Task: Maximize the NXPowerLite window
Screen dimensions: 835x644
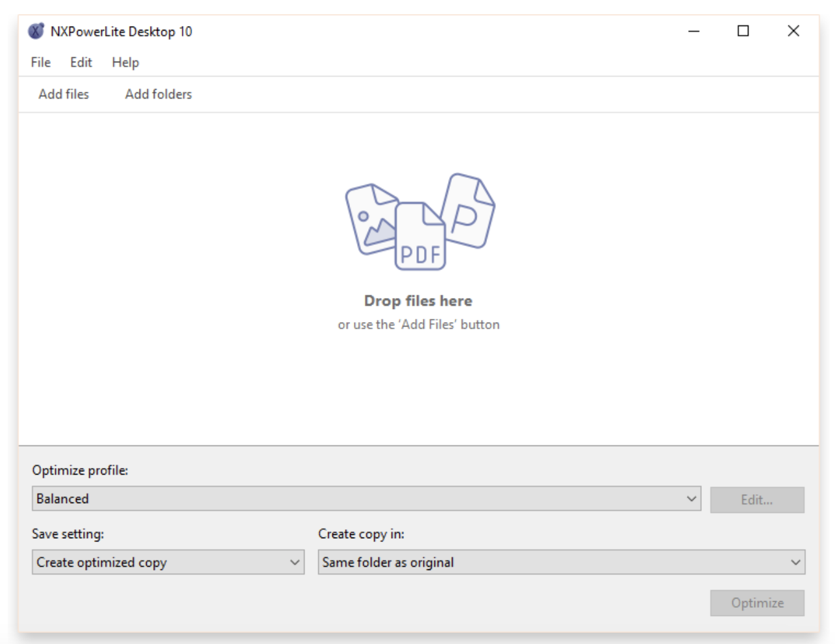Action: 743,31
